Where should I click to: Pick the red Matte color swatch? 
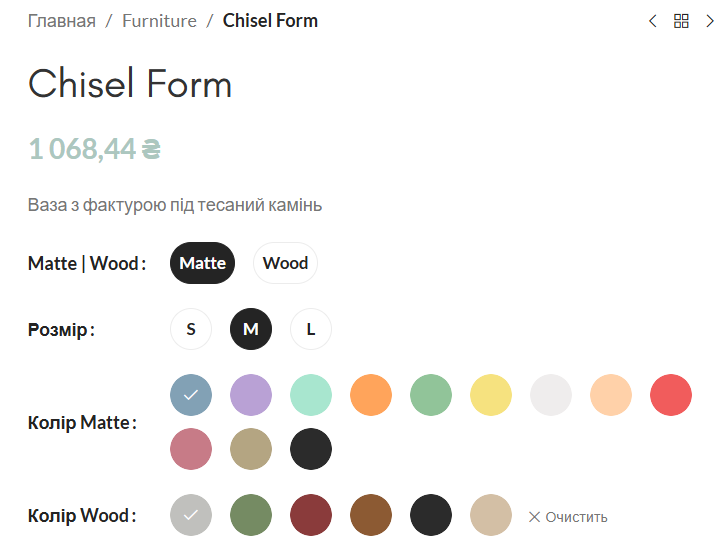pyautogui.click(x=671, y=395)
